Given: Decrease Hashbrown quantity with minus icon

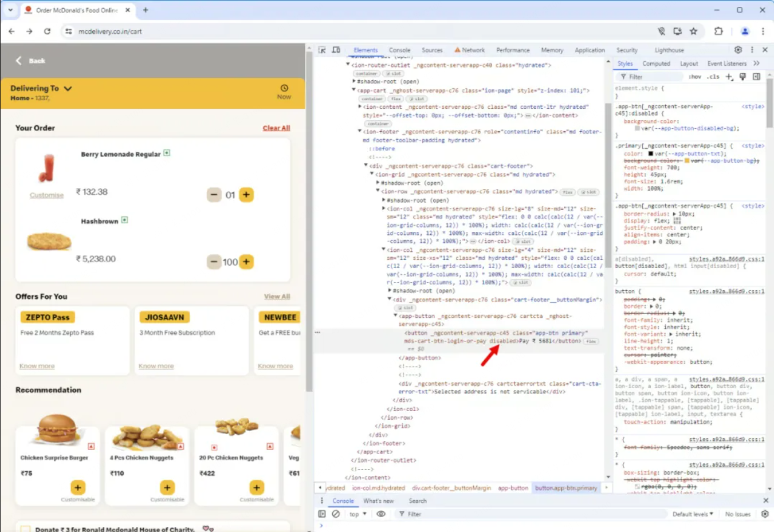Looking at the screenshot, I should (214, 262).
